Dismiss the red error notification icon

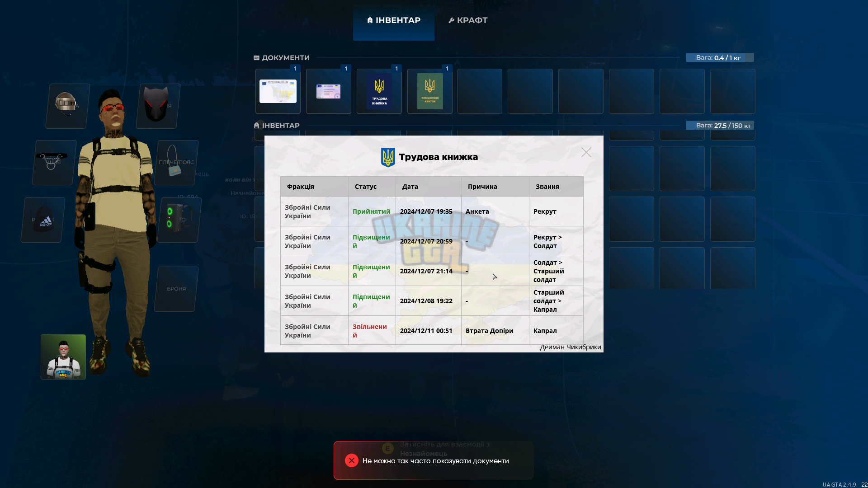point(352,460)
